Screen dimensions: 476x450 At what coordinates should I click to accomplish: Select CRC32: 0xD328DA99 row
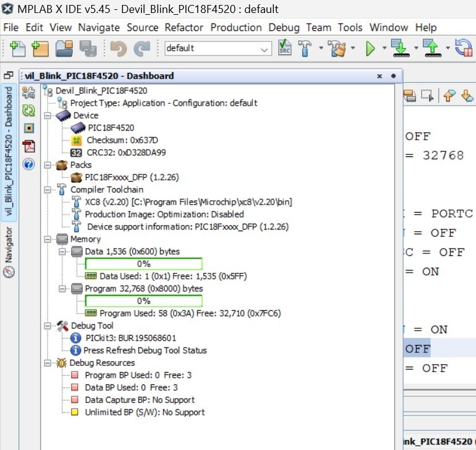click(118, 153)
